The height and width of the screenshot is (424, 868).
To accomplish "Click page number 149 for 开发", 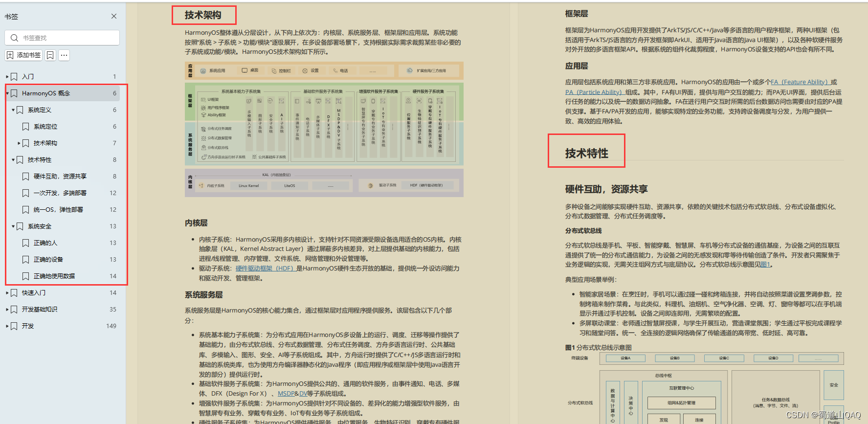I will coord(111,326).
